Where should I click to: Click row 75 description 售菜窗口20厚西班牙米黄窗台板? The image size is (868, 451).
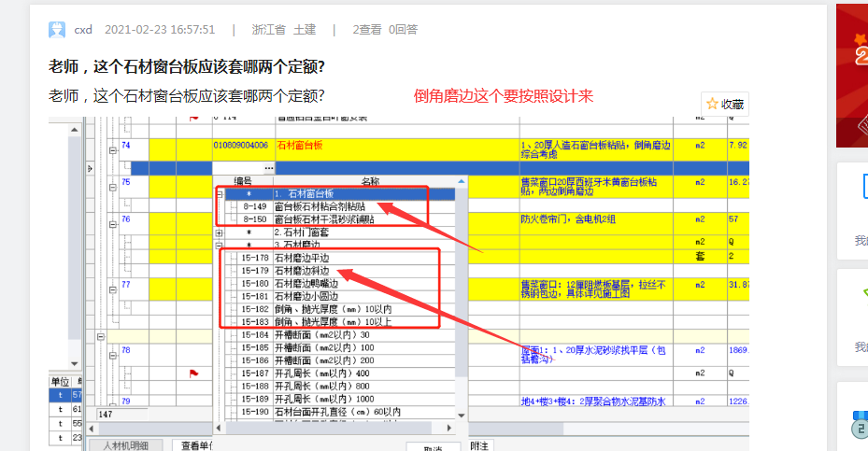(589, 187)
